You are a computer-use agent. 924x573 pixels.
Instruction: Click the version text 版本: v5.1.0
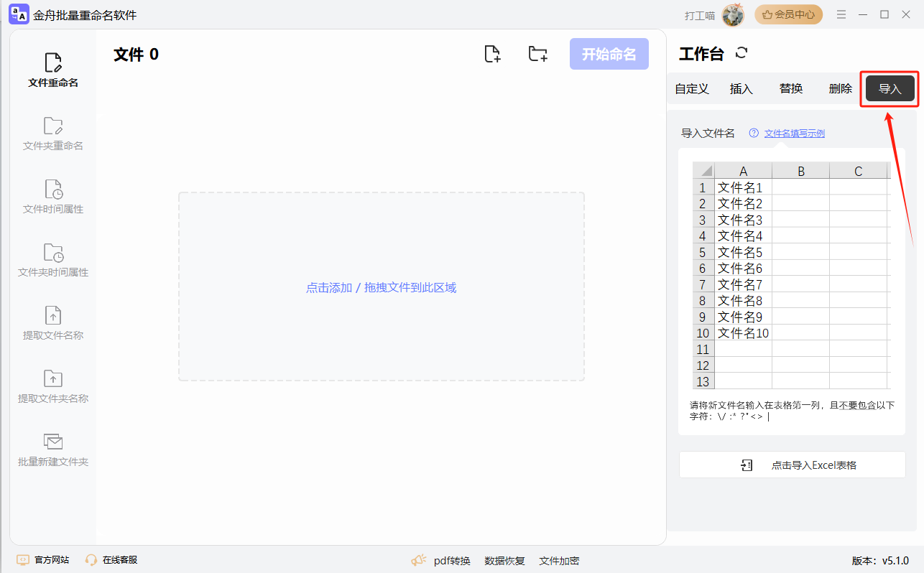click(x=880, y=561)
